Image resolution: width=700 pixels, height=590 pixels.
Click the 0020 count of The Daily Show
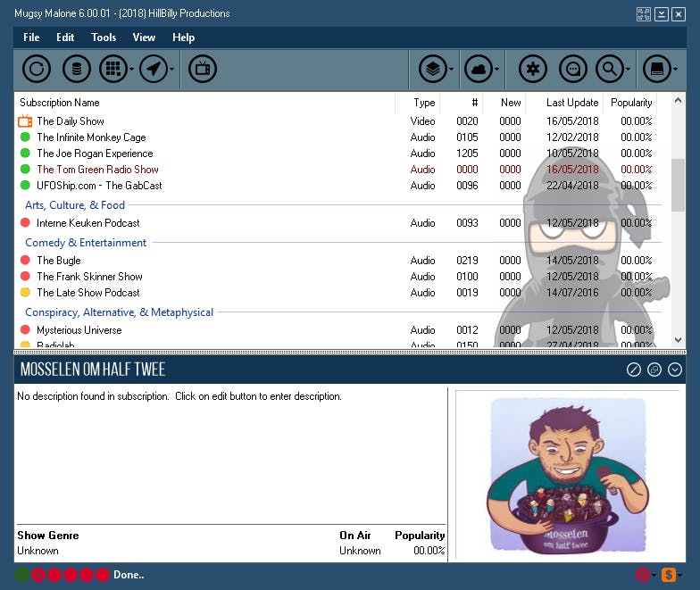[467, 121]
